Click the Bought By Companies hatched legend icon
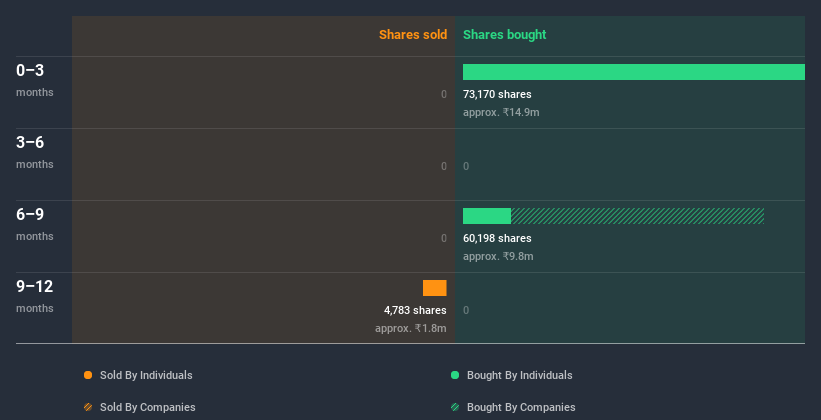This screenshot has width=821, height=420. (x=455, y=407)
